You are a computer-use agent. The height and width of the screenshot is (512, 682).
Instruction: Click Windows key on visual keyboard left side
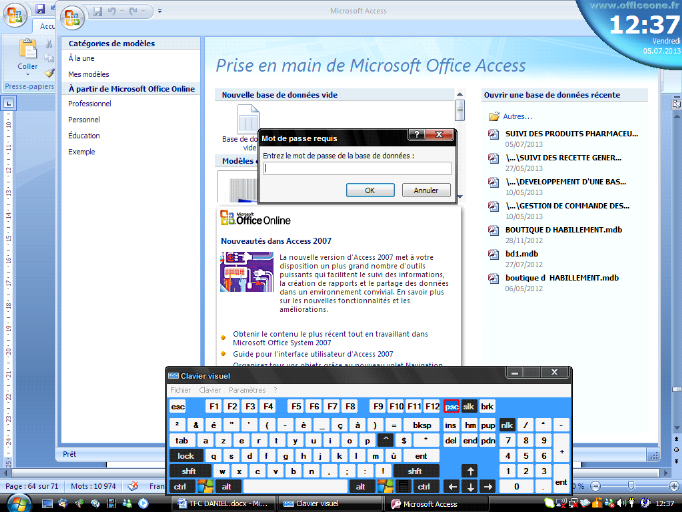(205, 486)
